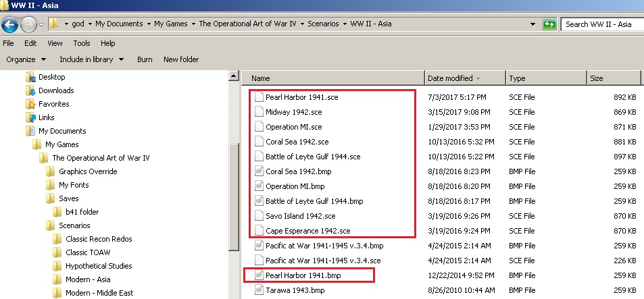Go to Scenarios in address bar

coord(323,24)
